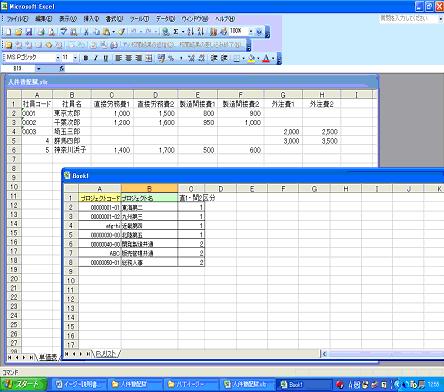This screenshot has width=444, height=392.
Task: Click the Chart Wizard icon
Action: (214, 32)
